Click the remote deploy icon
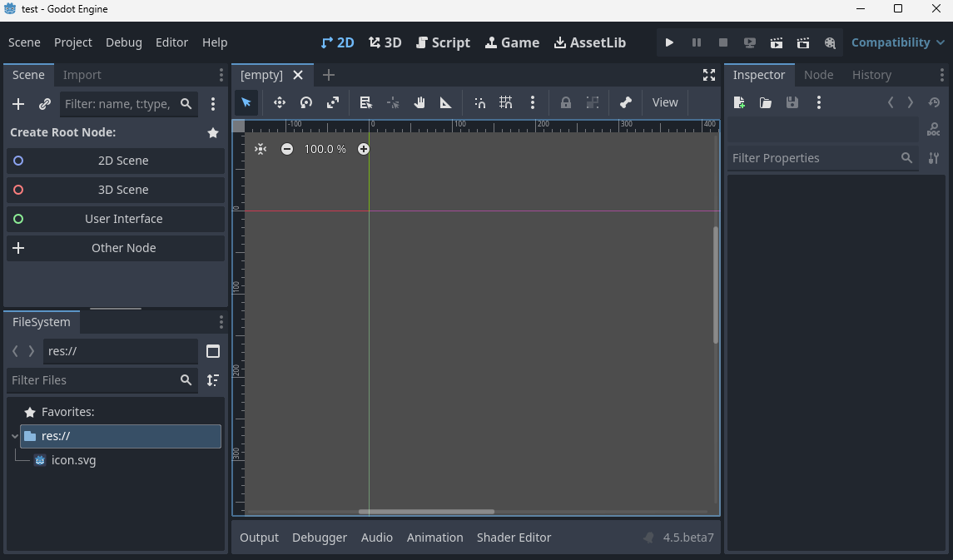953x560 pixels. tap(750, 42)
